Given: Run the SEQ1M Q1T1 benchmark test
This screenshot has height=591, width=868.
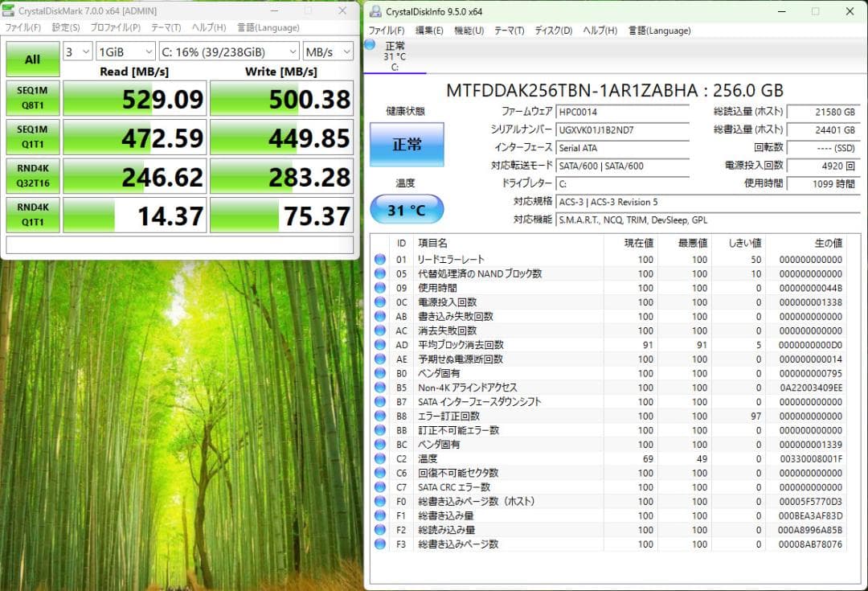Looking at the screenshot, I should point(32,137).
